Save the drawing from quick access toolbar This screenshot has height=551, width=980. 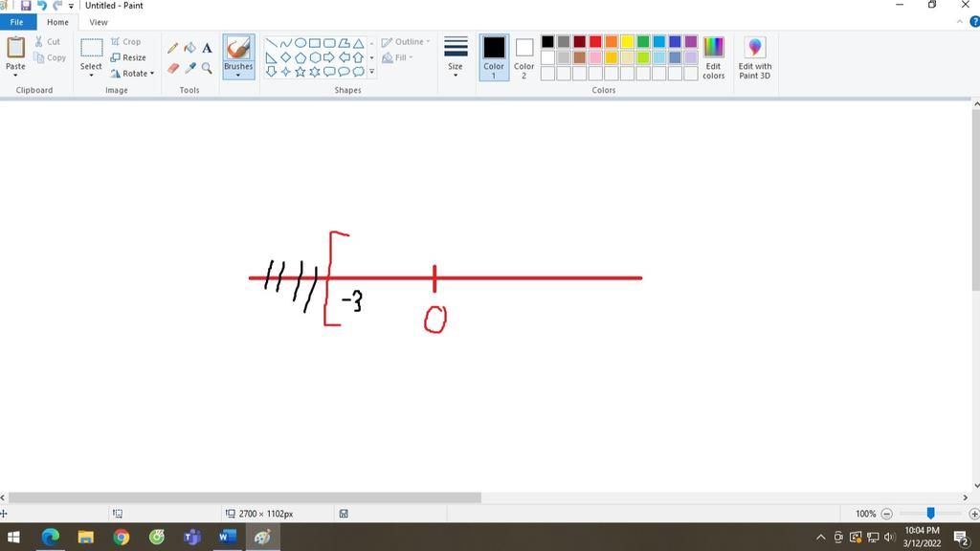[x=26, y=6]
